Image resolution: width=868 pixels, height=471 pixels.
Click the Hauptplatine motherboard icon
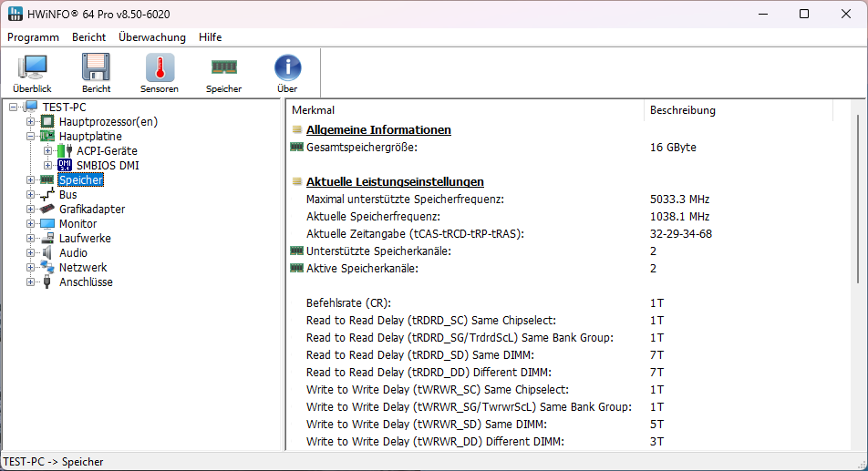[x=47, y=136]
